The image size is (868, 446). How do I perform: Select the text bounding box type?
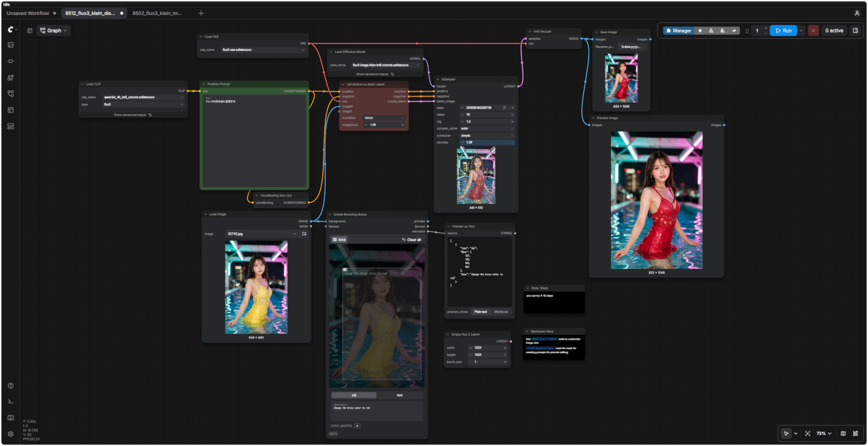coord(399,395)
